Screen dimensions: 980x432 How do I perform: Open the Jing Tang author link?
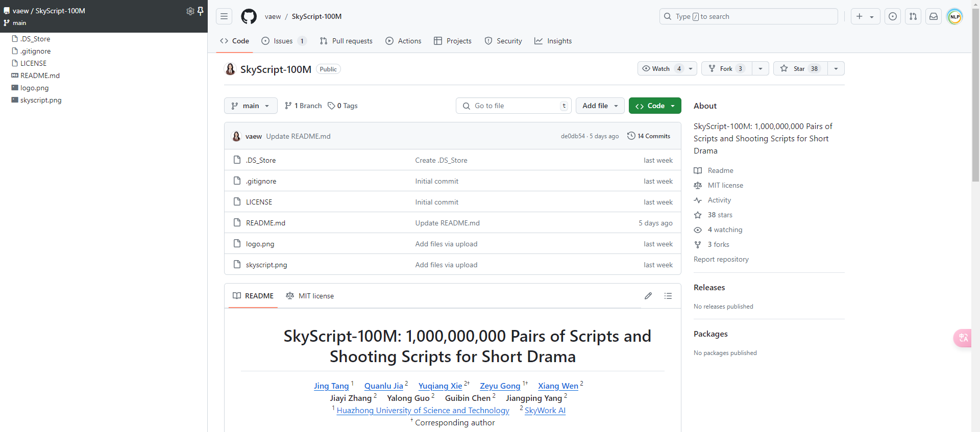point(331,386)
